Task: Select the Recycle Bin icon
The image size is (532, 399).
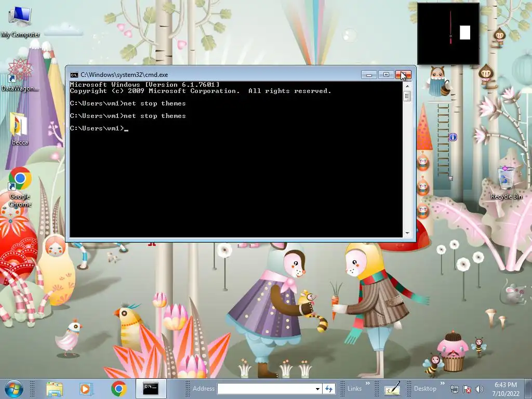Action: (506, 182)
